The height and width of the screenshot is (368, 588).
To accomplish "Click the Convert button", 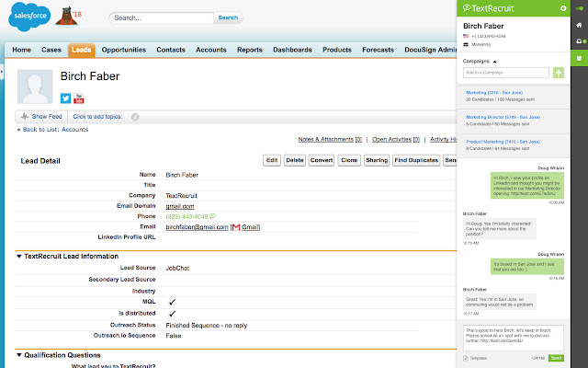I will coord(322,160).
